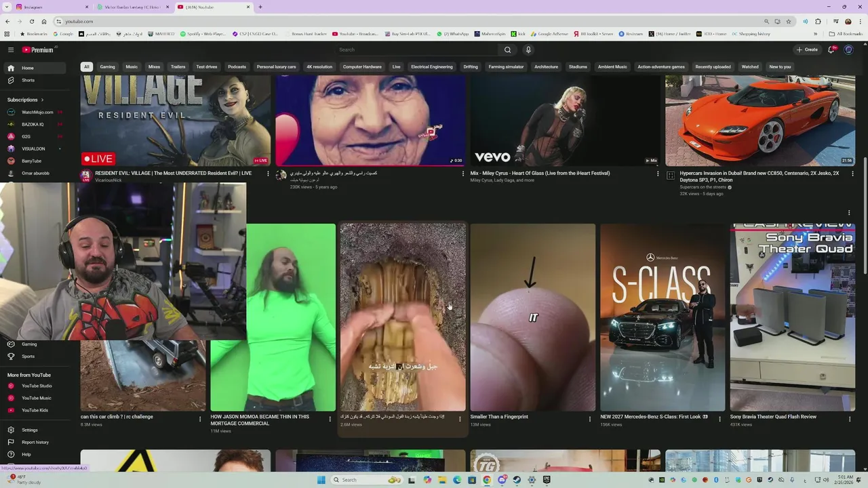868x488 pixels.
Task: Play the Sony Bravia Theater Quad short
Action: coord(792,317)
